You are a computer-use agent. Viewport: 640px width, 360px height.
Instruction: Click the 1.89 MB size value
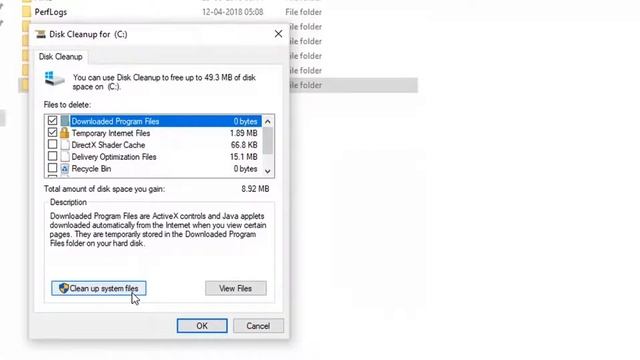click(x=244, y=133)
